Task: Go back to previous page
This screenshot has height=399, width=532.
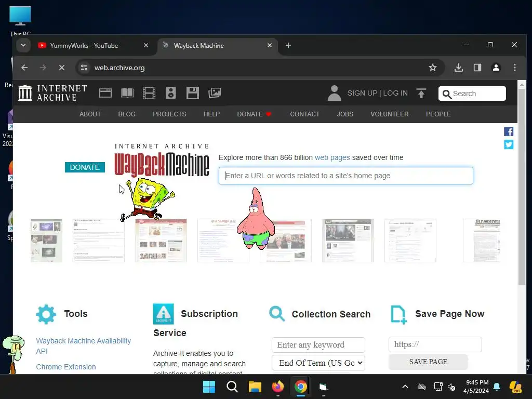Action: 24,68
